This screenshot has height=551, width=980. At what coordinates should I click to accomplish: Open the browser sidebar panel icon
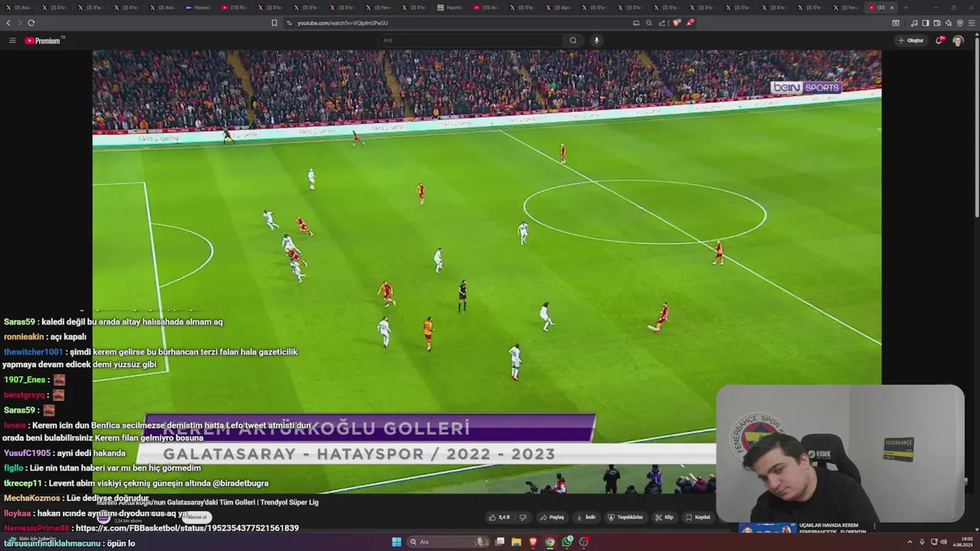point(926,23)
